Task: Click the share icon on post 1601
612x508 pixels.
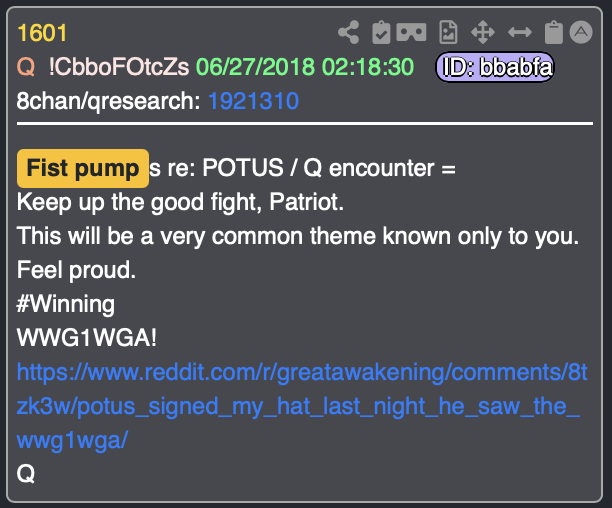Action: (x=349, y=32)
